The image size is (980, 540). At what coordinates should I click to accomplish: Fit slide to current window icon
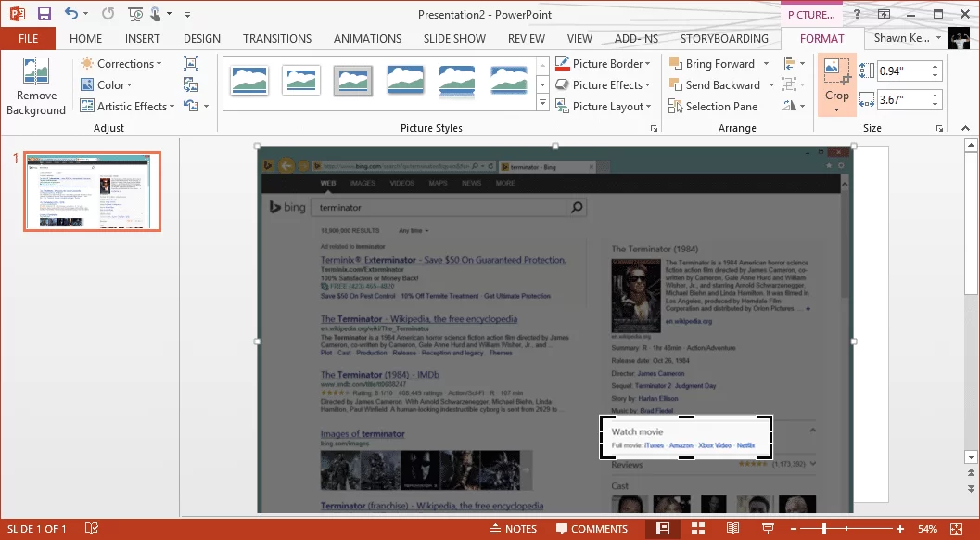[956, 529]
